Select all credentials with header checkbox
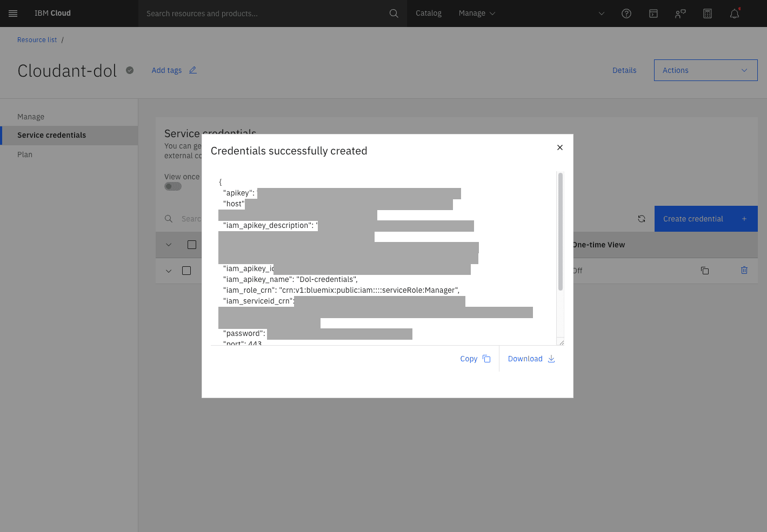 (x=192, y=245)
